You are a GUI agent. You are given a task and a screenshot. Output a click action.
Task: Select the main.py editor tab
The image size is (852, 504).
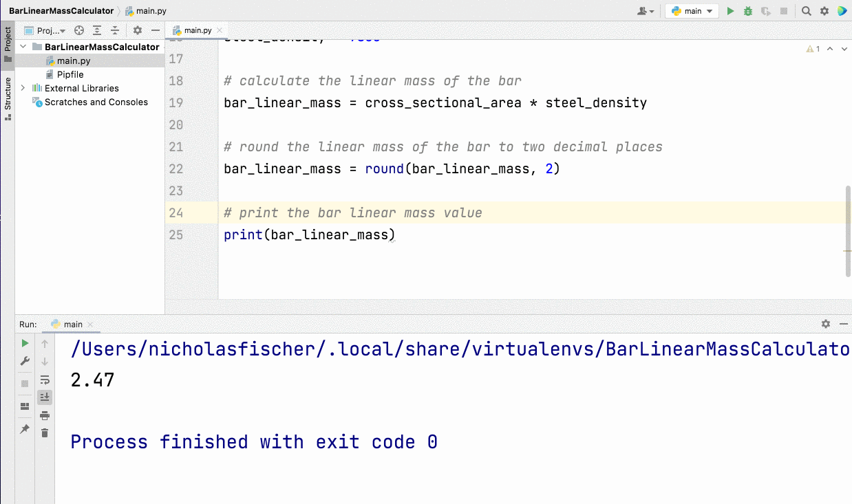click(x=200, y=30)
